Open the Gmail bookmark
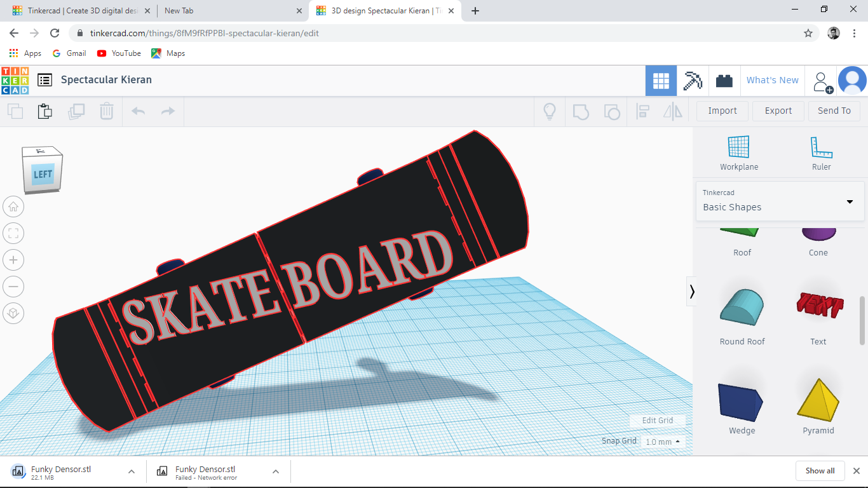The image size is (868, 488). [69, 53]
